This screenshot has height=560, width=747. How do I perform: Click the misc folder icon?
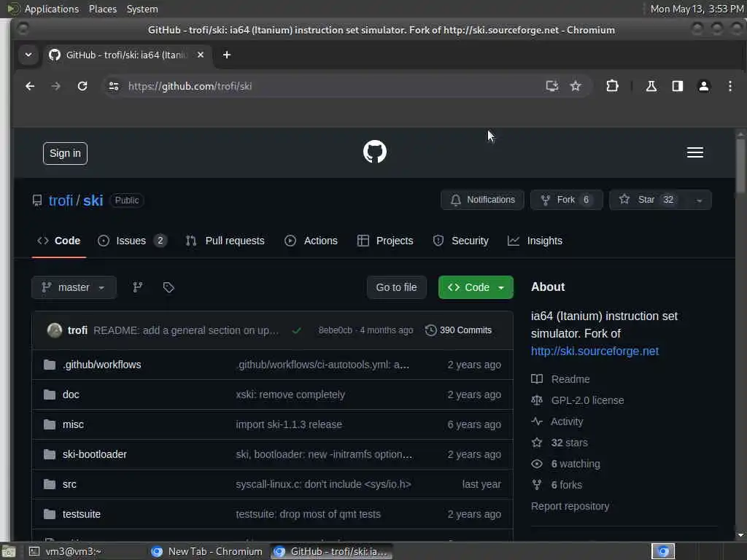coord(50,424)
